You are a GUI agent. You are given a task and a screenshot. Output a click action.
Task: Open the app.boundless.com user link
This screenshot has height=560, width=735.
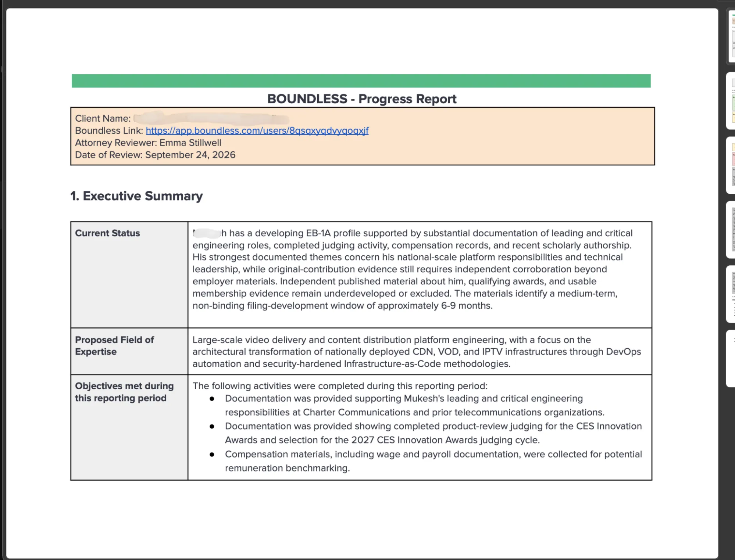coord(257,131)
